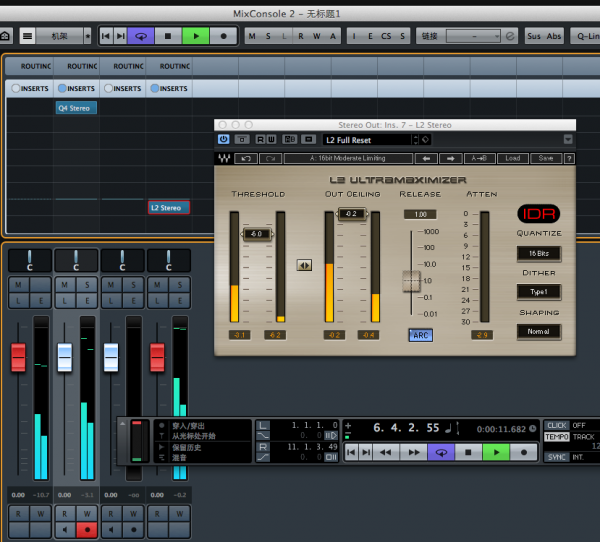Toggle inserts bypass on the first channel
Image resolution: width=600 pixels, height=542 pixels.
pyautogui.click(x=16, y=88)
